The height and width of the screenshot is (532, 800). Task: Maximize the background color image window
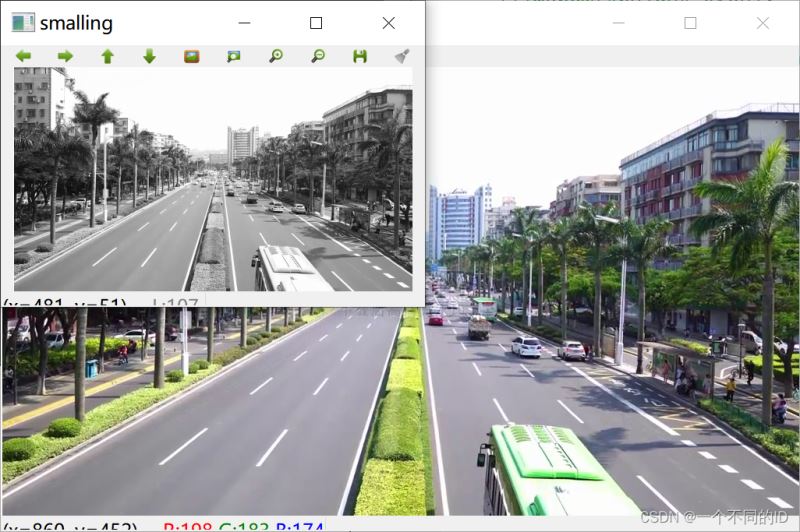click(x=690, y=23)
